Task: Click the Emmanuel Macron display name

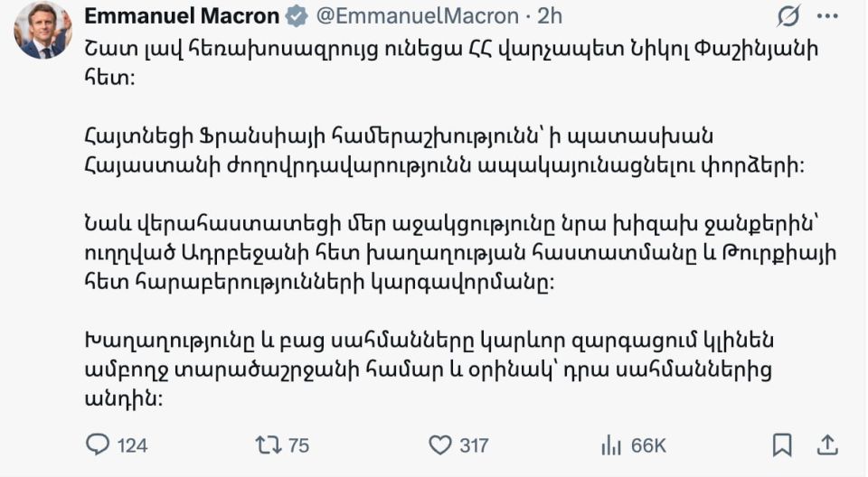Action: [182, 16]
